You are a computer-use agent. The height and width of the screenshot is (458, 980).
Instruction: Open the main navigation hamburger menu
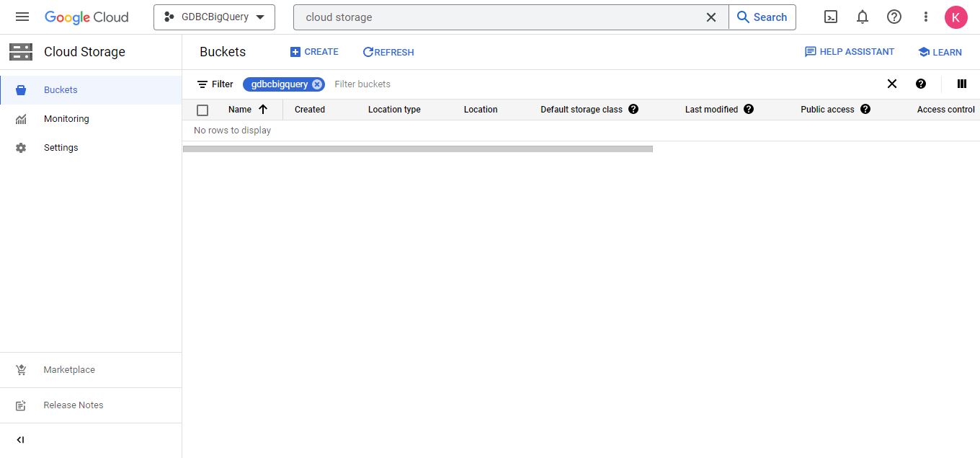[x=22, y=17]
